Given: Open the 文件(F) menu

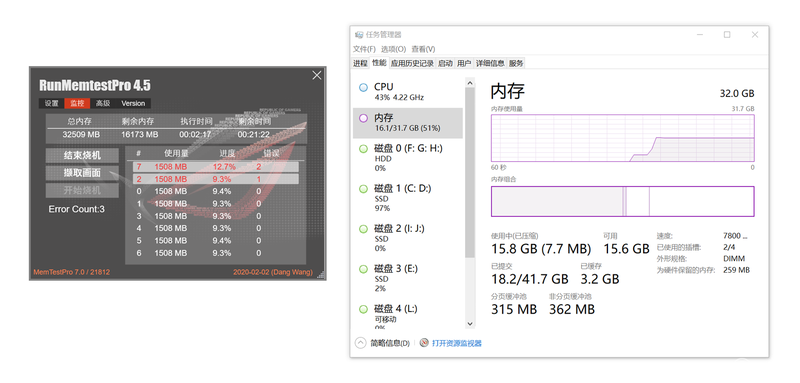Looking at the screenshot, I should coord(364,49).
